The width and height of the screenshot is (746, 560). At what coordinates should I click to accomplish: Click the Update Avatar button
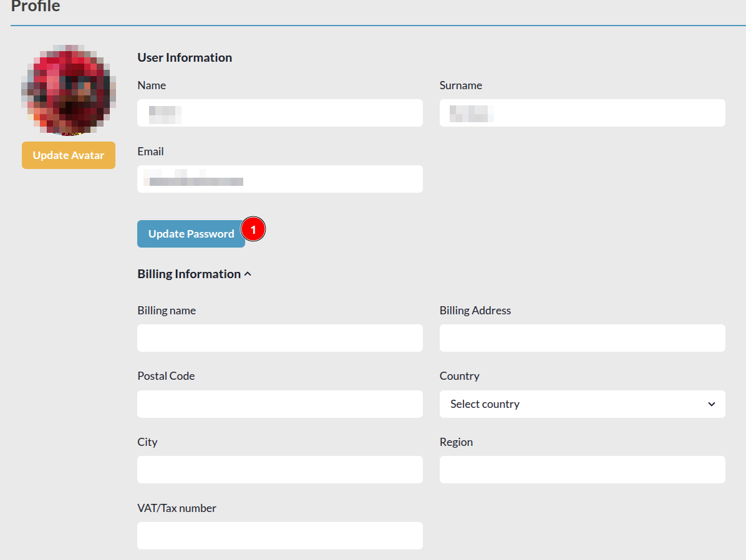[x=69, y=155]
